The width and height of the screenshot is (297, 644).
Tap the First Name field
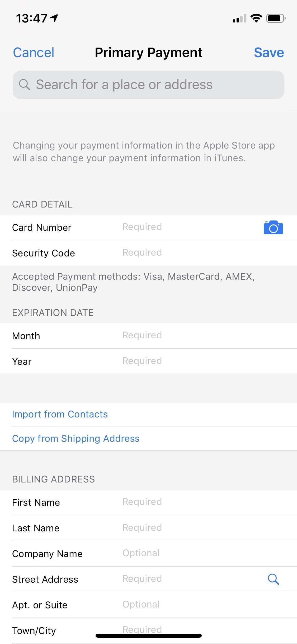[185, 502]
